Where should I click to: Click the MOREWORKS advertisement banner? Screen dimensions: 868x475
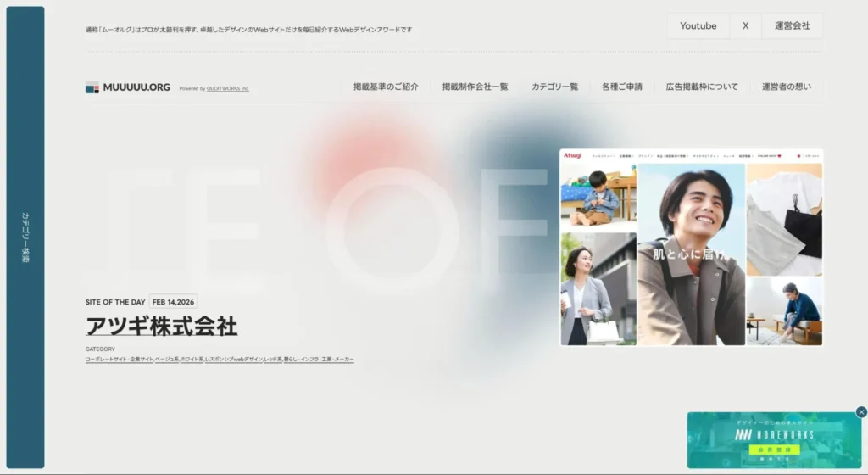pyautogui.click(x=774, y=440)
